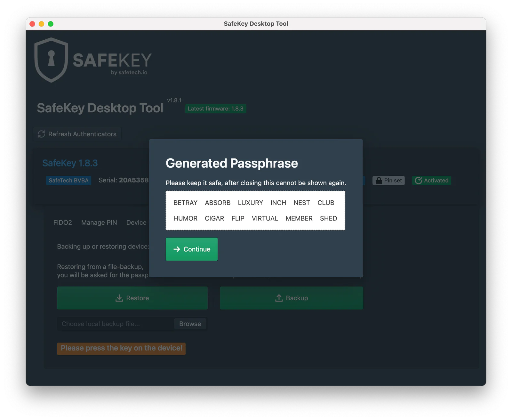Viewport: 512px width, 420px height.
Task: Click the v1.8.1 version label
Action: (174, 100)
